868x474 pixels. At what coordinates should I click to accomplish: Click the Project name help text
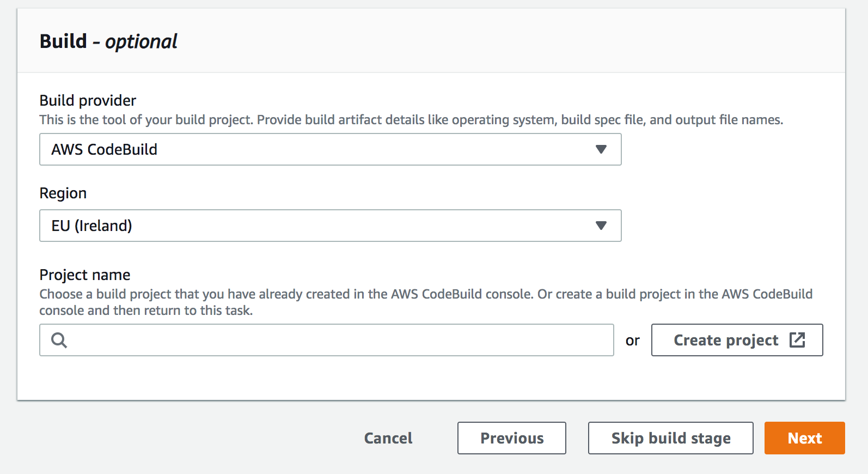(x=425, y=295)
